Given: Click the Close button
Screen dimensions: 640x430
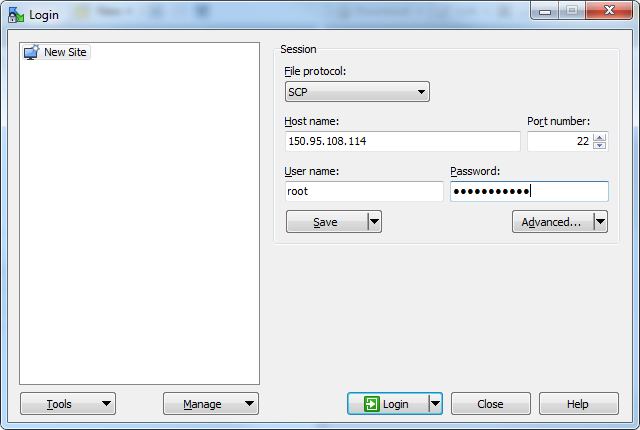Looking at the screenshot, I should [491, 404].
